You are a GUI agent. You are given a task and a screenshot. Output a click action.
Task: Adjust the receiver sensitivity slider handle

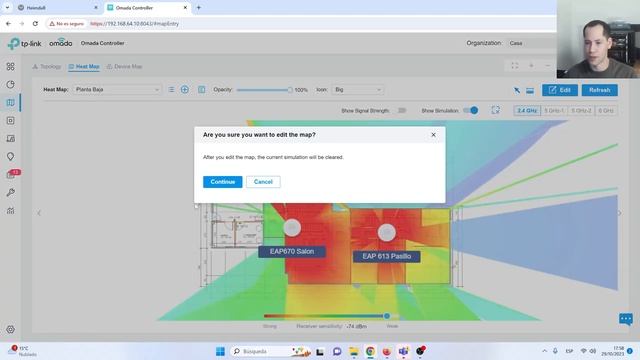click(x=387, y=316)
